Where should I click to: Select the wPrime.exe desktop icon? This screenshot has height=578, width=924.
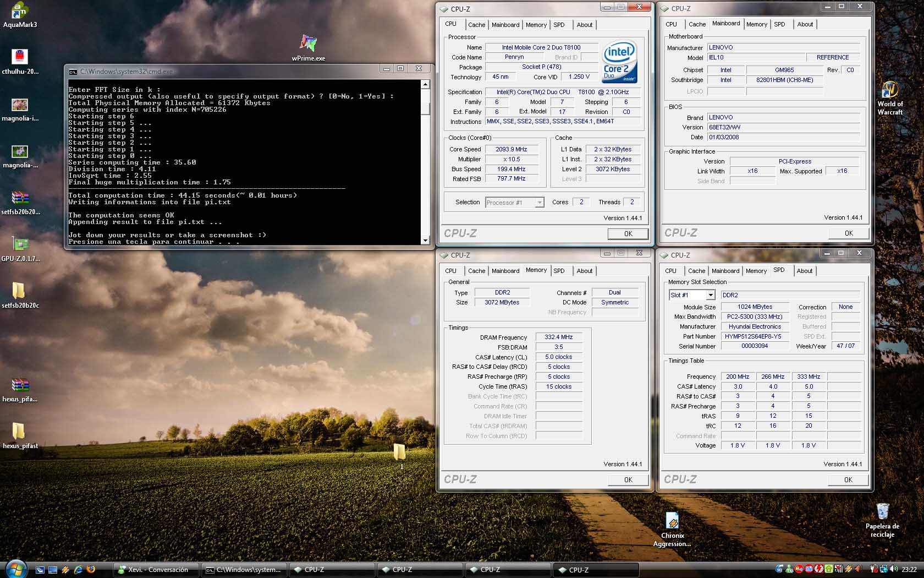[308, 47]
